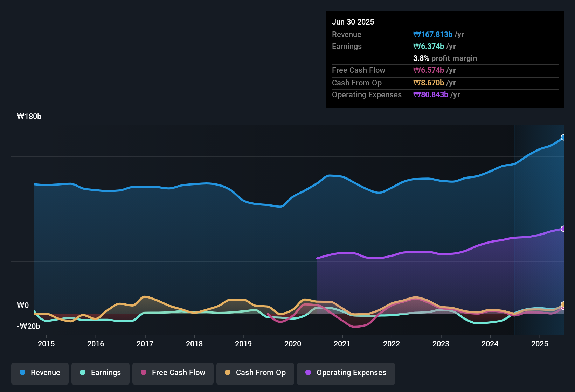Select the Operating Expenses endpoint marker
Image resolution: width=575 pixels, height=392 pixels.
pyautogui.click(x=563, y=229)
